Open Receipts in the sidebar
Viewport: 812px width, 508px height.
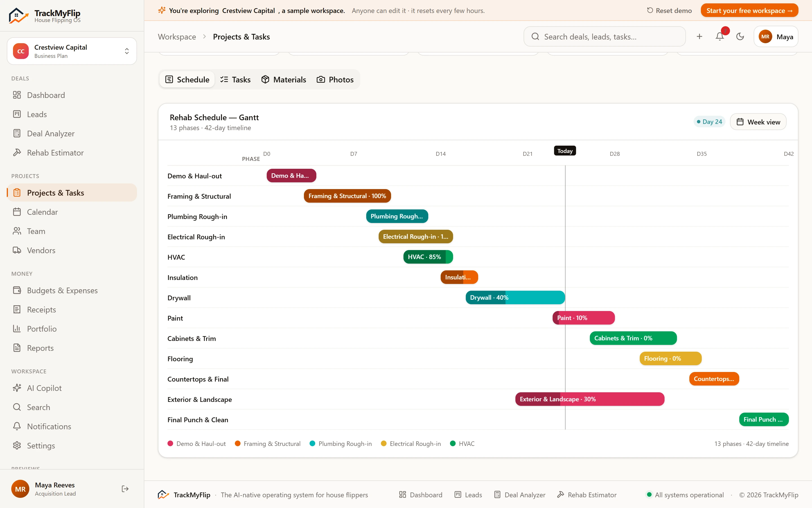[72, 309]
